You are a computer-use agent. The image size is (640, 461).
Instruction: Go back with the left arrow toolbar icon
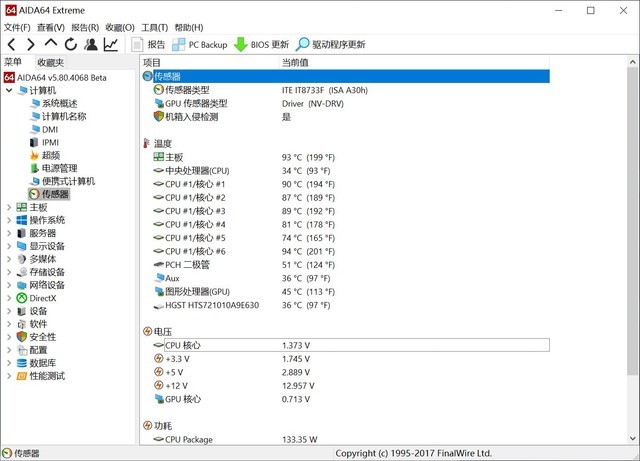tap(11, 44)
